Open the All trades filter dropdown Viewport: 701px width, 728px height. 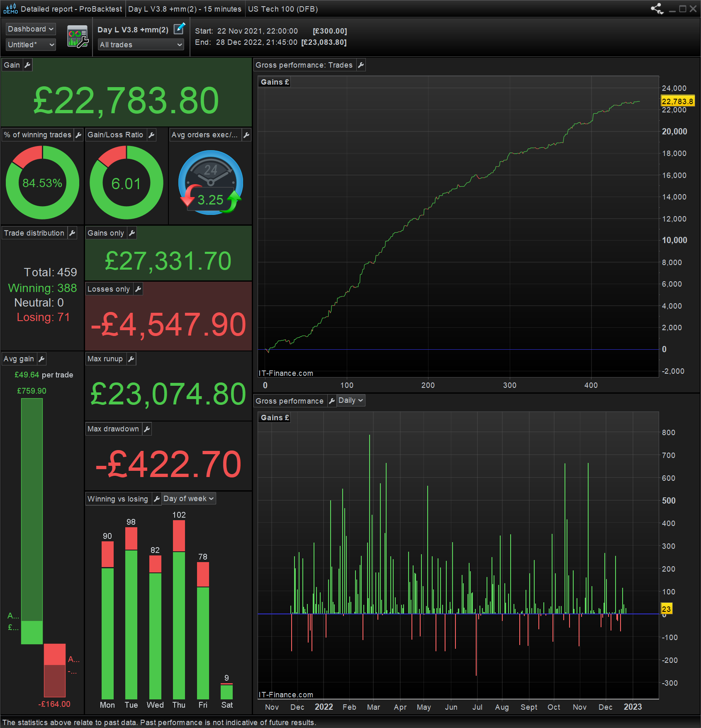(141, 45)
